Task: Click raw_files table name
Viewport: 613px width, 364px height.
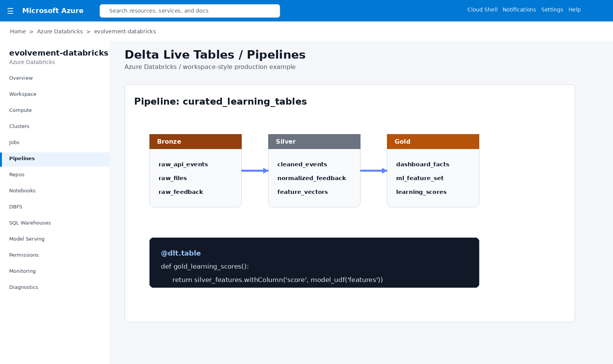Action: pyautogui.click(x=173, y=178)
